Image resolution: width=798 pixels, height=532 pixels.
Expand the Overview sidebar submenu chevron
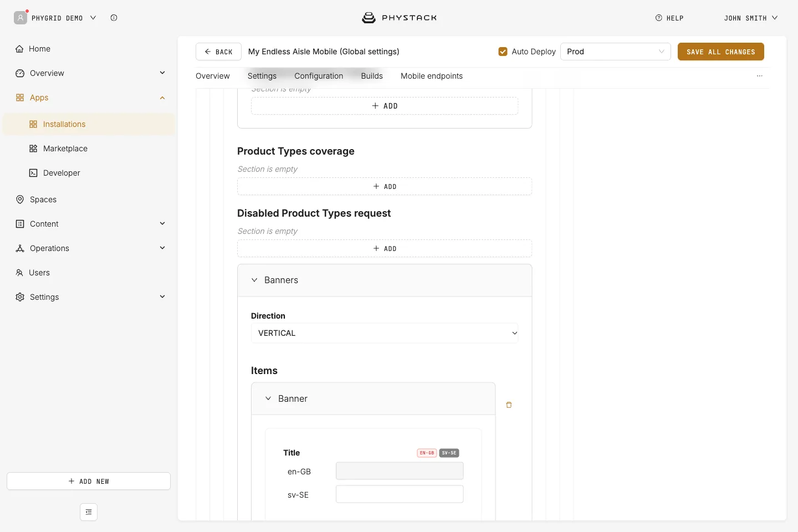[x=162, y=73]
